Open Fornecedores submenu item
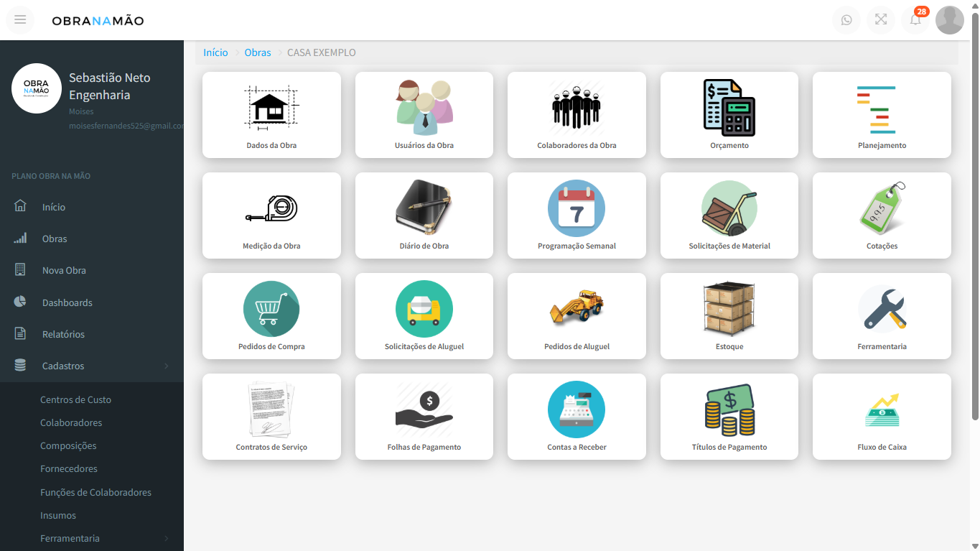The height and width of the screenshot is (551, 980). pos(69,468)
